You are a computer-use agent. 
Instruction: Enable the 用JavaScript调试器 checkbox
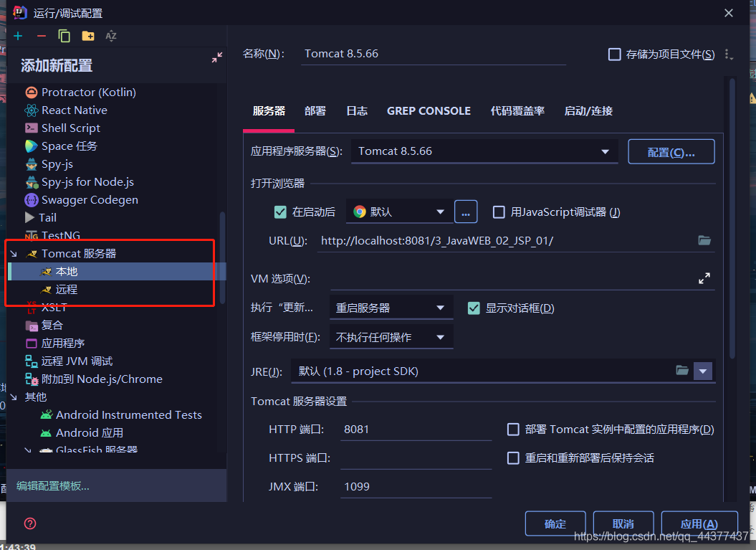[x=499, y=212]
